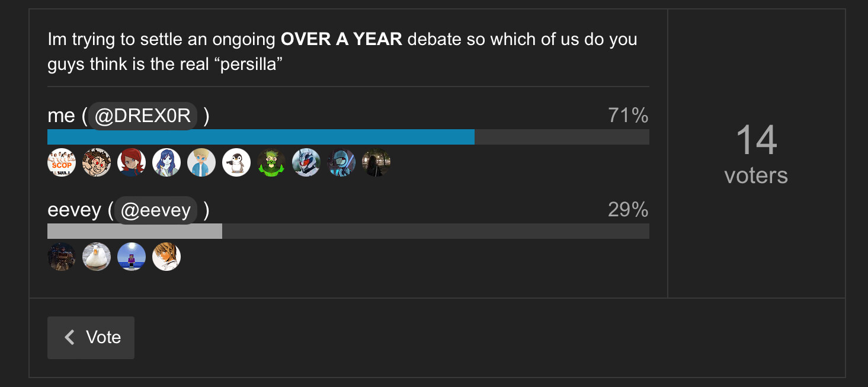Click the Minecraft character avatar

(x=132, y=257)
